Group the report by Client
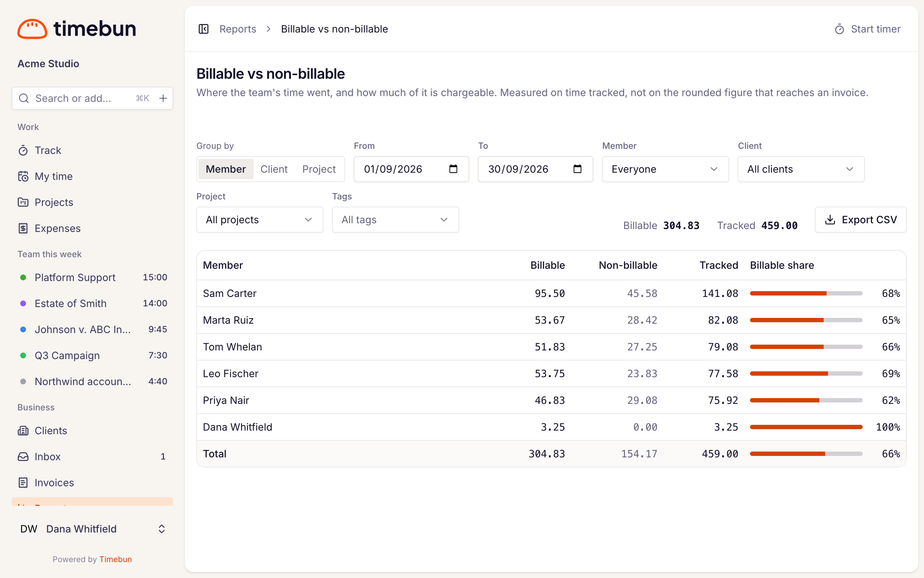 coord(274,169)
